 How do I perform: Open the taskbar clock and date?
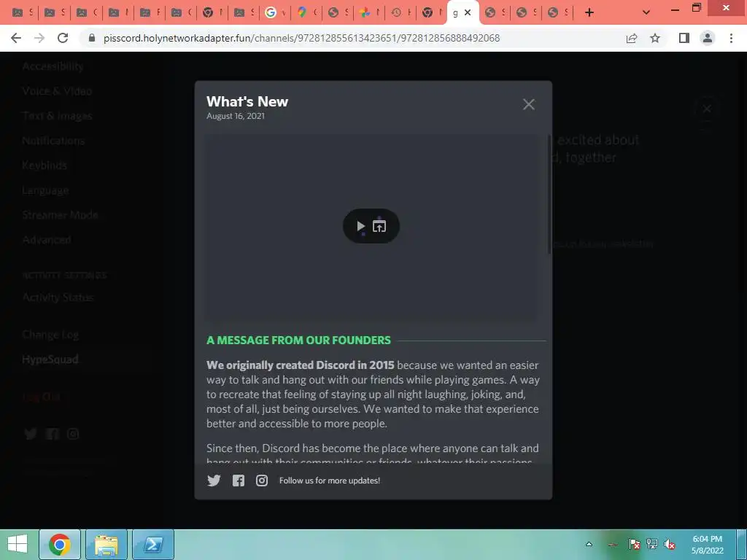pos(708,544)
